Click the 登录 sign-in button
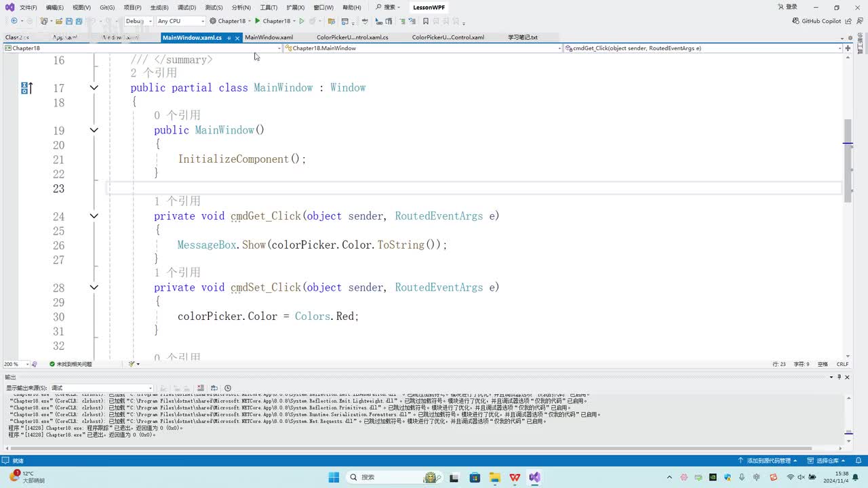Image resolution: width=868 pixels, height=488 pixels. 787,7
